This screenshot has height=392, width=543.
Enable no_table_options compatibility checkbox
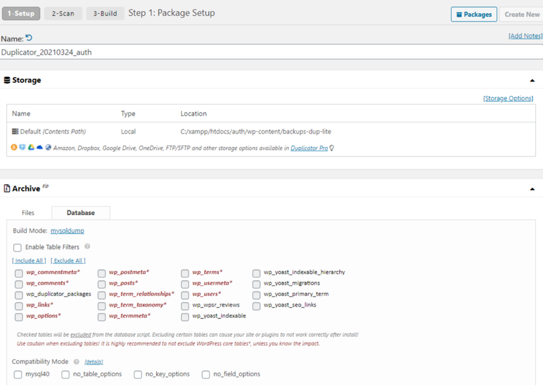click(x=65, y=374)
